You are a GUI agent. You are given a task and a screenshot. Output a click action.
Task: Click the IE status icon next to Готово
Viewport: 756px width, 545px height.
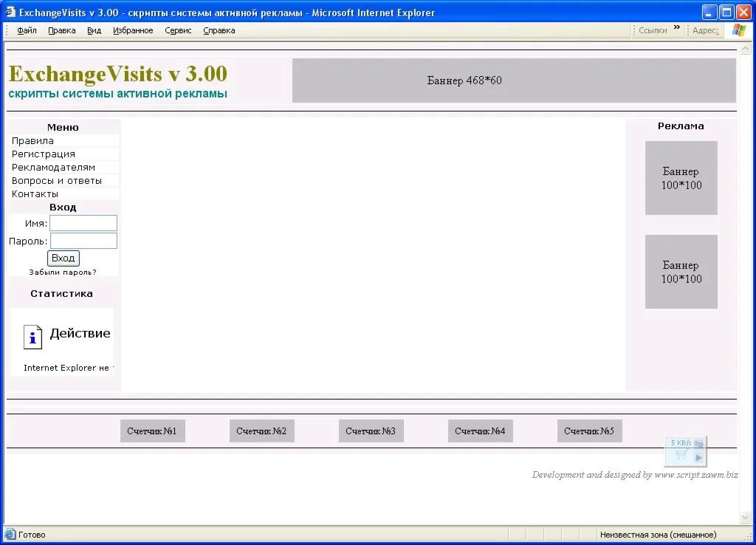click(x=10, y=535)
